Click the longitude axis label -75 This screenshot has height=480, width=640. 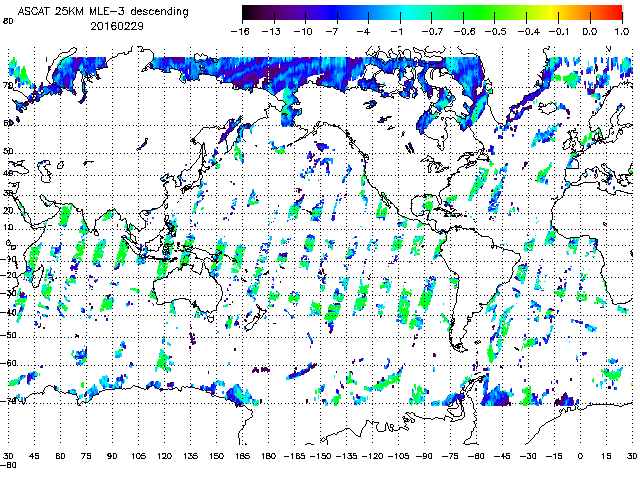coord(451,456)
